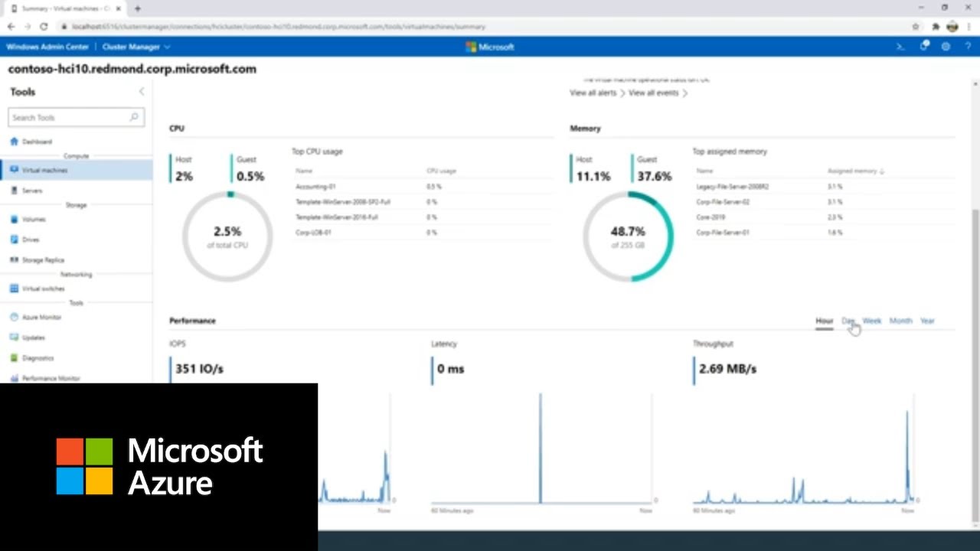This screenshot has width=980, height=551.
Task: Click the Memory 48.7% donut chart
Action: (628, 236)
